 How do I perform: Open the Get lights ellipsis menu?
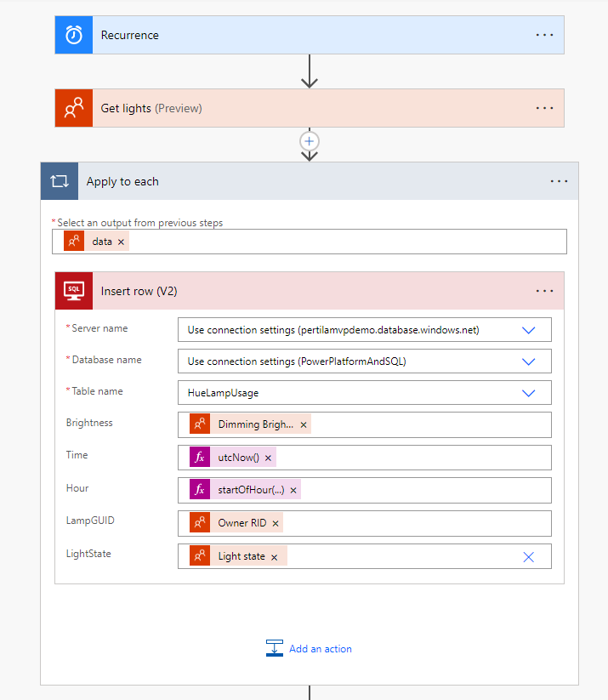tap(544, 109)
